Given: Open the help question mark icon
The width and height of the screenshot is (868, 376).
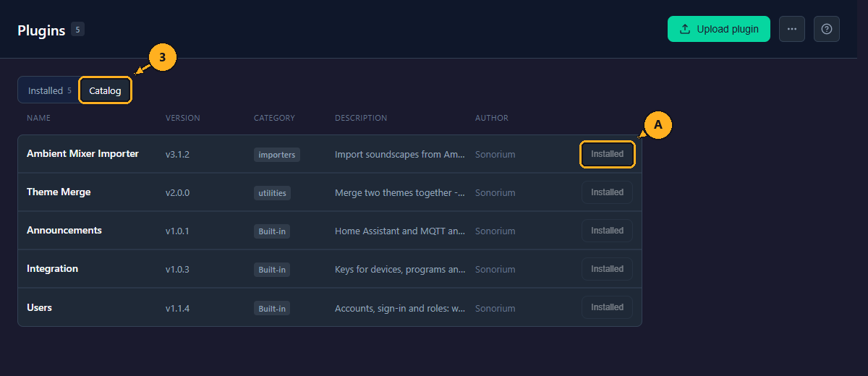Looking at the screenshot, I should coord(827,29).
